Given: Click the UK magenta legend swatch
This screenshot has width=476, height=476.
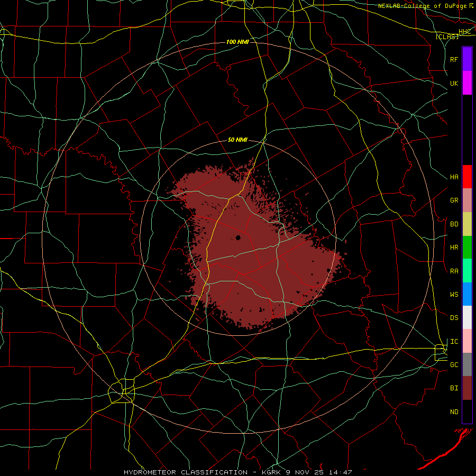Looking at the screenshot, I should click(x=467, y=83).
